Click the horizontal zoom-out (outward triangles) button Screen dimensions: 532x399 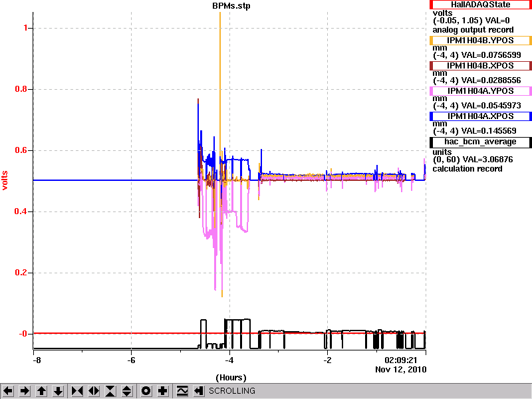(x=94, y=391)
